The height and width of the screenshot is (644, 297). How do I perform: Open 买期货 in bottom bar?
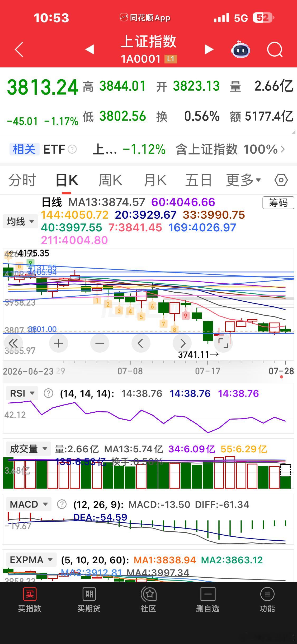click(x=89, y=600)
